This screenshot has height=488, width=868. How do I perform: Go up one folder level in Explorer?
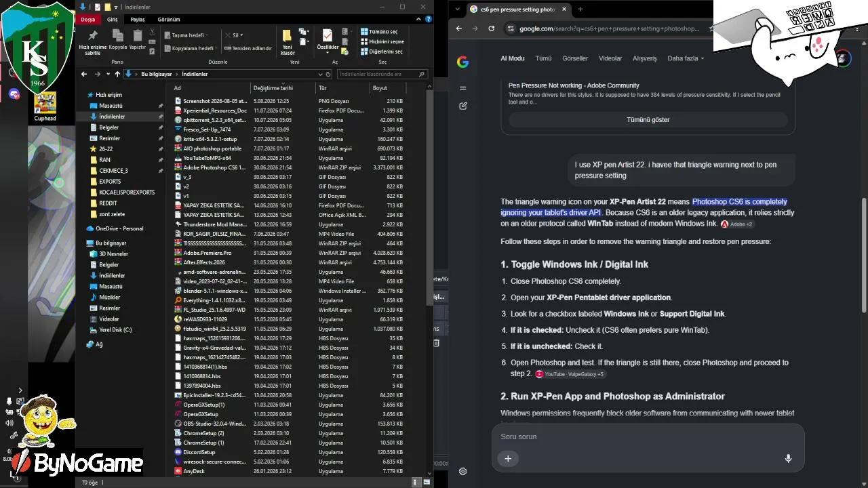(x=117, y=74)
